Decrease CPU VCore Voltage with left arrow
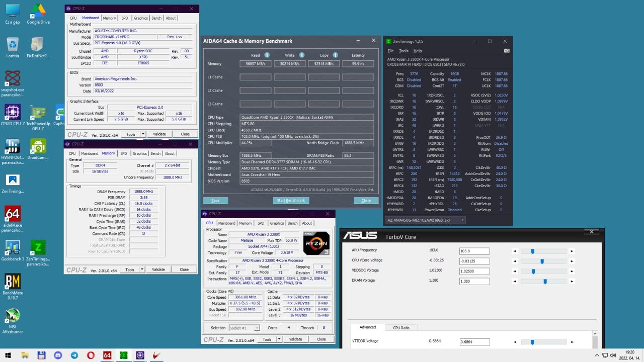 (514, 261)
